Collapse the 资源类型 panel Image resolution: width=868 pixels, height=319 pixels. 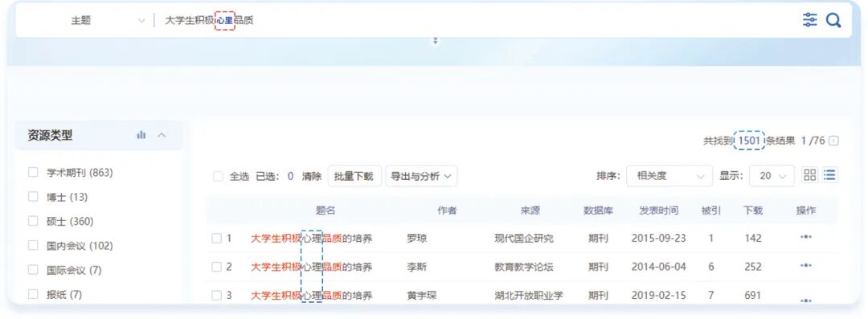pos(162,135)
